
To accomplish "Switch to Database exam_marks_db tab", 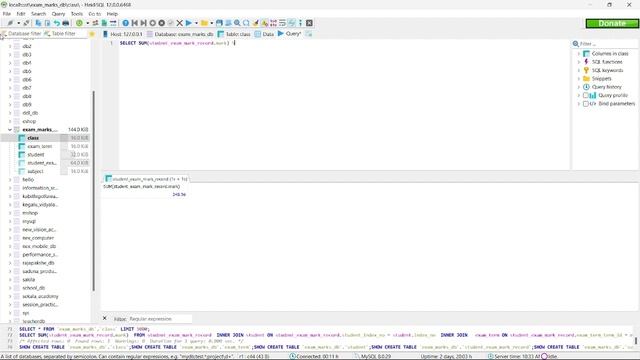I will click(180, 34).
